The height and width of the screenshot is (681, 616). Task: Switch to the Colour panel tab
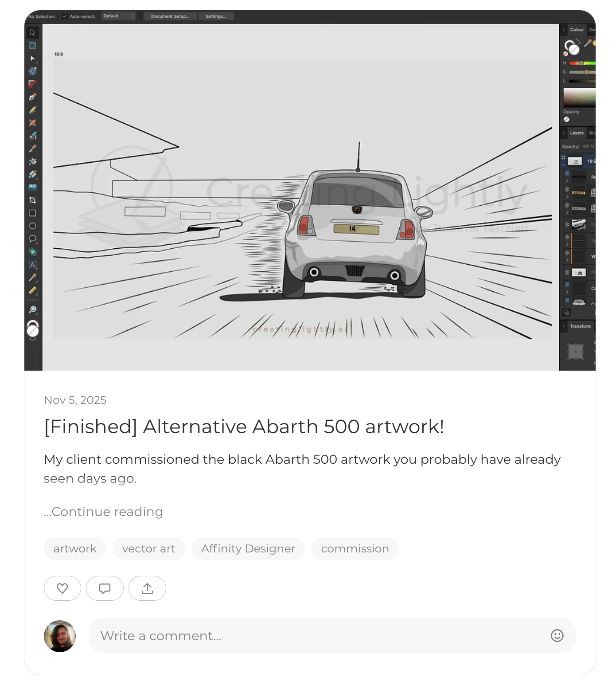coord(577,30)
